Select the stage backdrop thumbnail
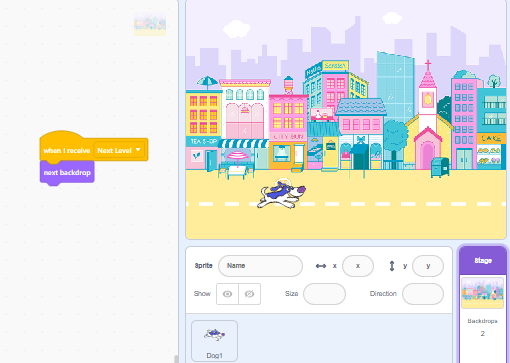 tap(482, 293)
